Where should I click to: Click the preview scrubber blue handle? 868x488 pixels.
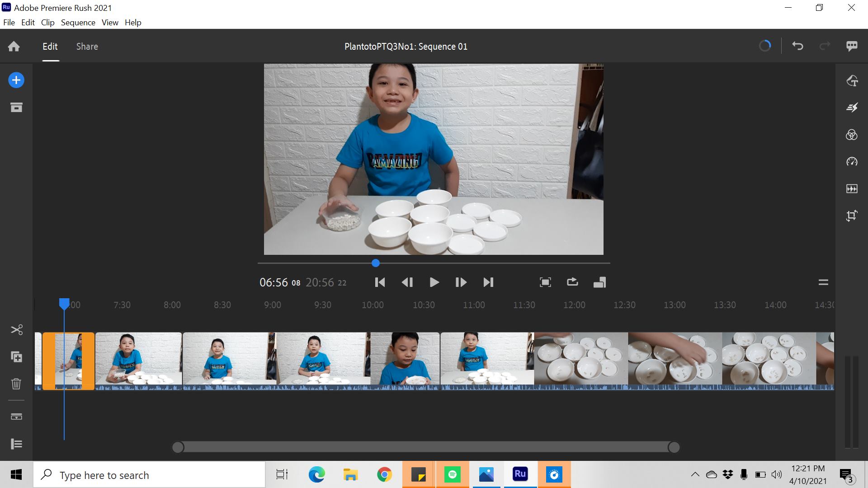tap(376, 263)
